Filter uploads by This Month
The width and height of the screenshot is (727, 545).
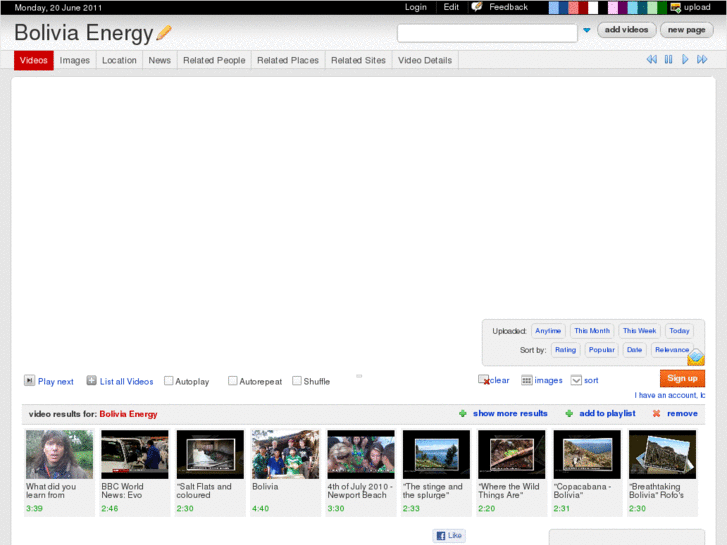(x=592, y=331)
